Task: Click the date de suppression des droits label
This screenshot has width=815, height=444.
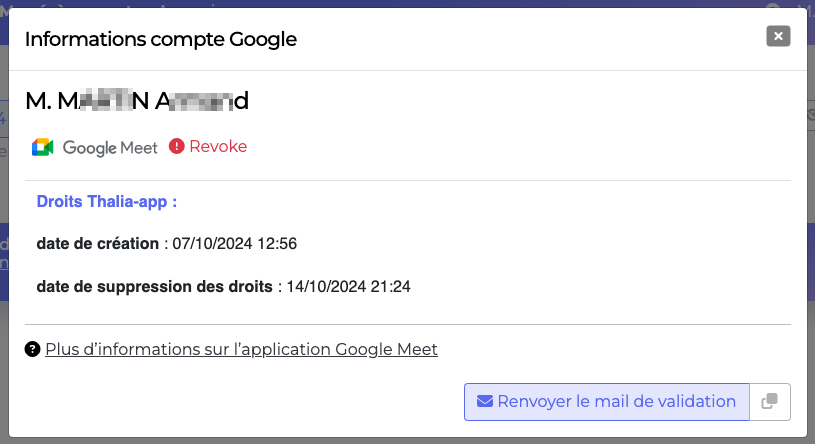Action: pyautogui.click(x=154, y=286)
